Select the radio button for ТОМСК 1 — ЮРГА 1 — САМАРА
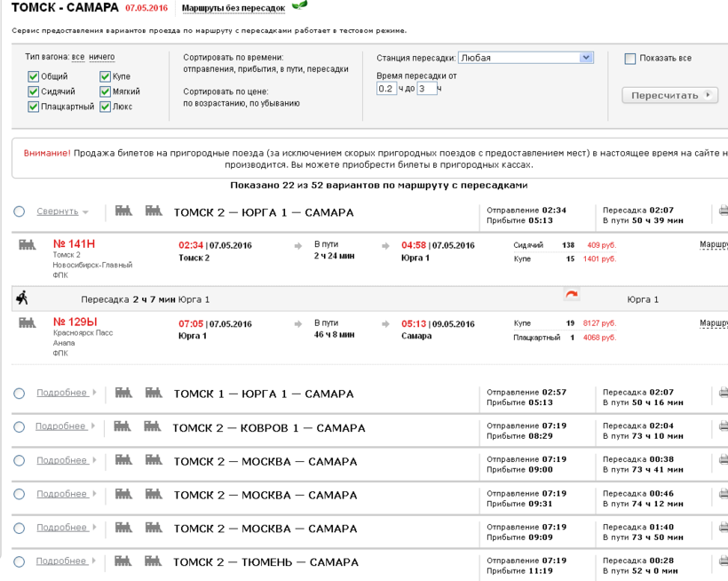 coord(19,394)
